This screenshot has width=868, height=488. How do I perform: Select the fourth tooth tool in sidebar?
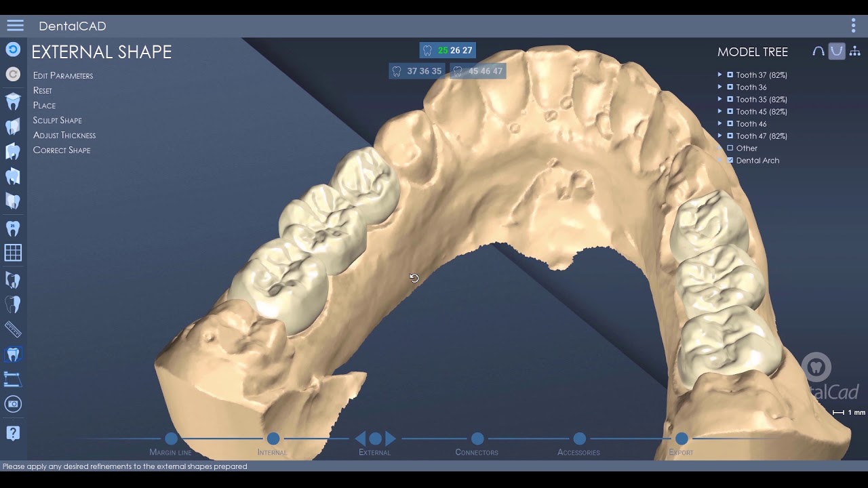pyautogui.click(x=13, y=176)
